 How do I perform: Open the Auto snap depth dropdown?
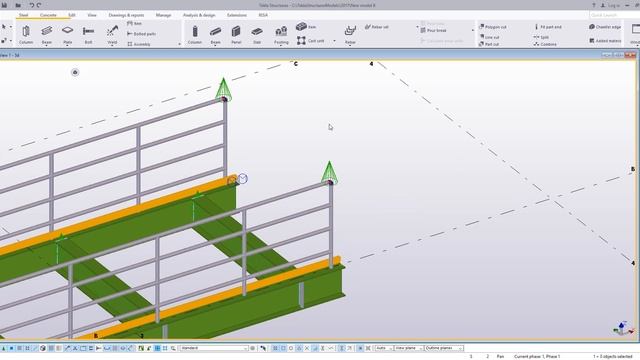(384, 348)
